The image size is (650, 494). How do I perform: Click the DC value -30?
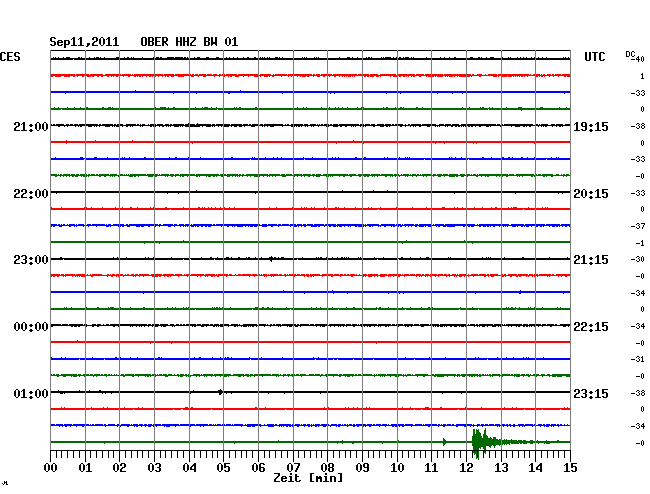click(x=638, y=259)
